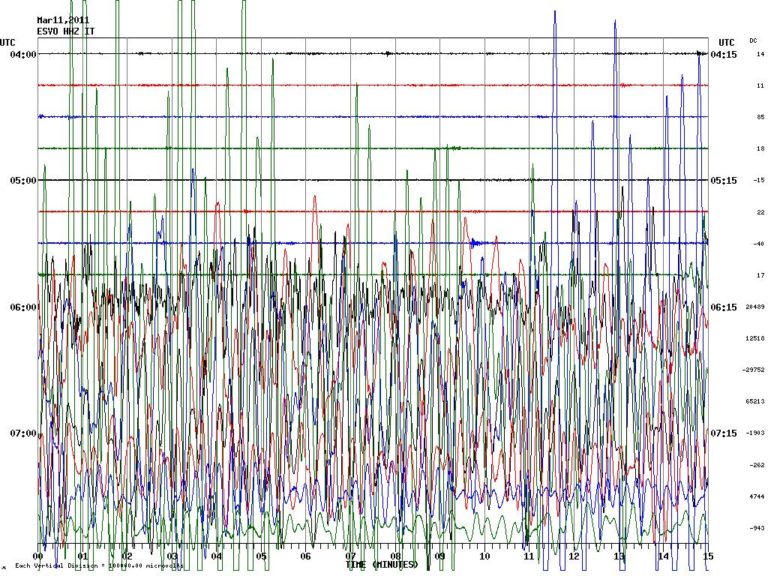Click the DC value -15
This screenshot has height=576, width=768.
(759, 180)
